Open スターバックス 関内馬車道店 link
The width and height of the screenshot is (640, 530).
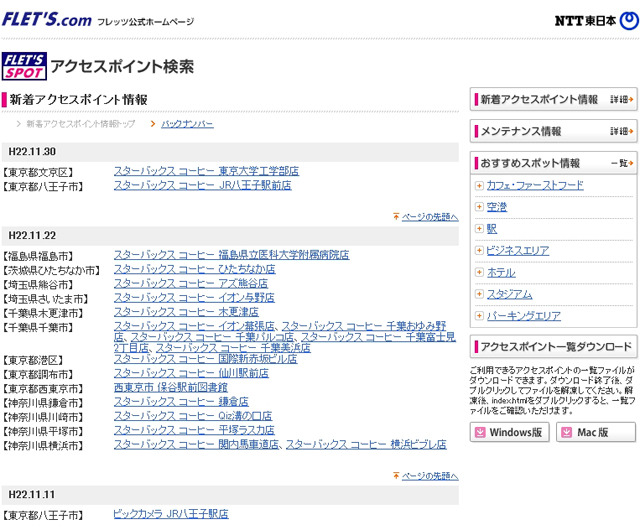click(x=196, y=444)
